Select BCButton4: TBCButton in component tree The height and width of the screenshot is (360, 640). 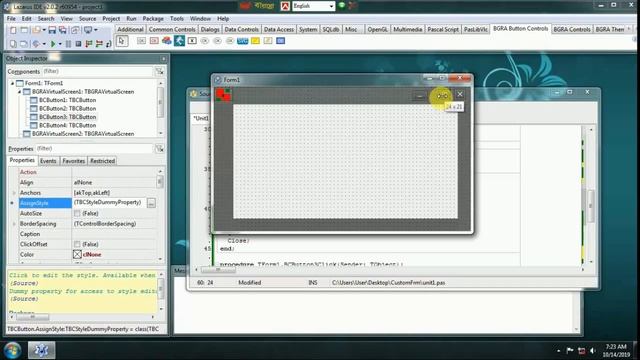(x=67, y=125)
